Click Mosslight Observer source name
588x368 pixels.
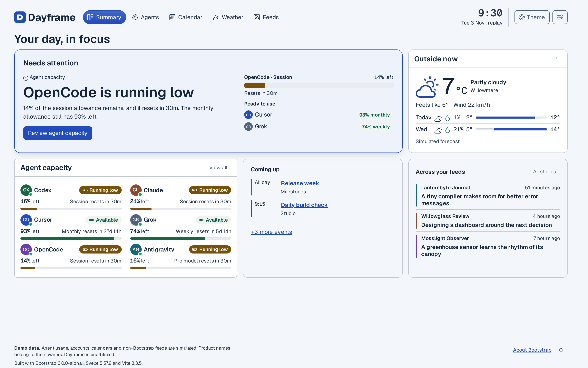click(x=445, y=238)
